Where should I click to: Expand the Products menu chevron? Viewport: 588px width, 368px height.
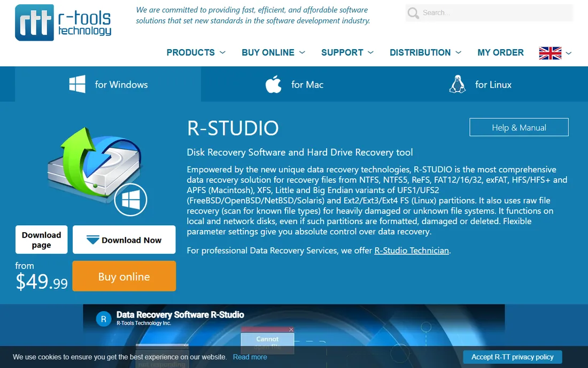click(x=222, y=52)
